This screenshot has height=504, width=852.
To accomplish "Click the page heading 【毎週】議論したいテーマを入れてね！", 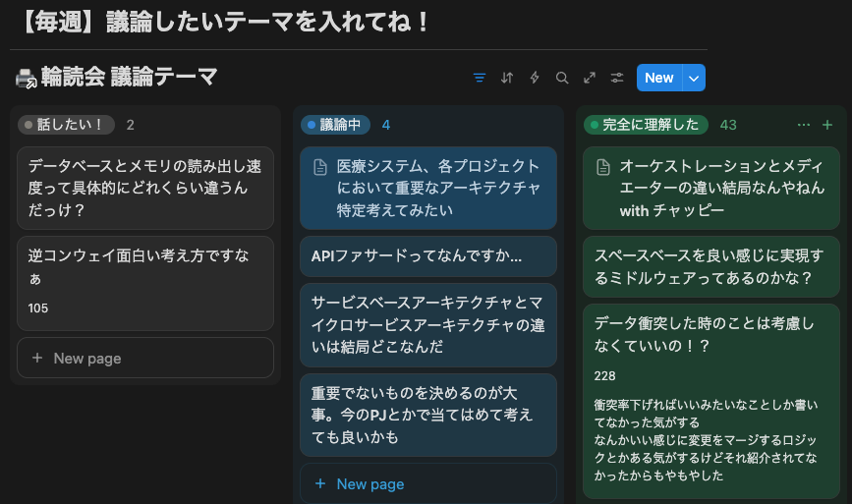I will tap(223, 23).
